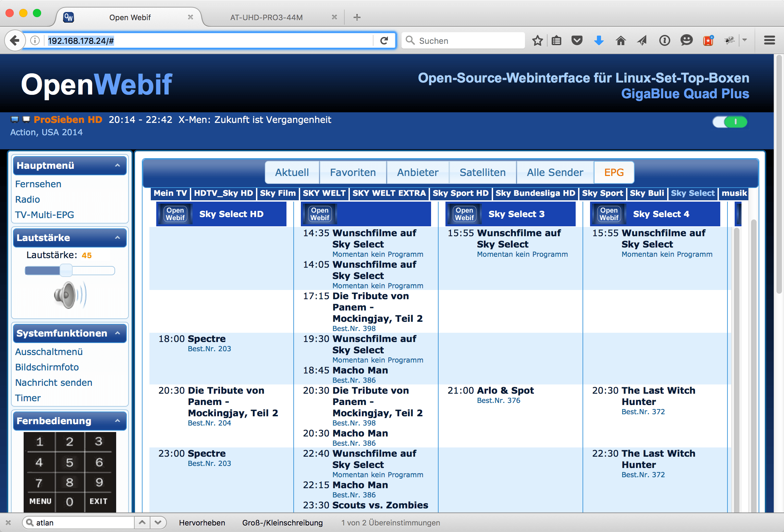Open the downloads arrow icon
Screen dimensions: 784x532
click(x=599, y=41)
